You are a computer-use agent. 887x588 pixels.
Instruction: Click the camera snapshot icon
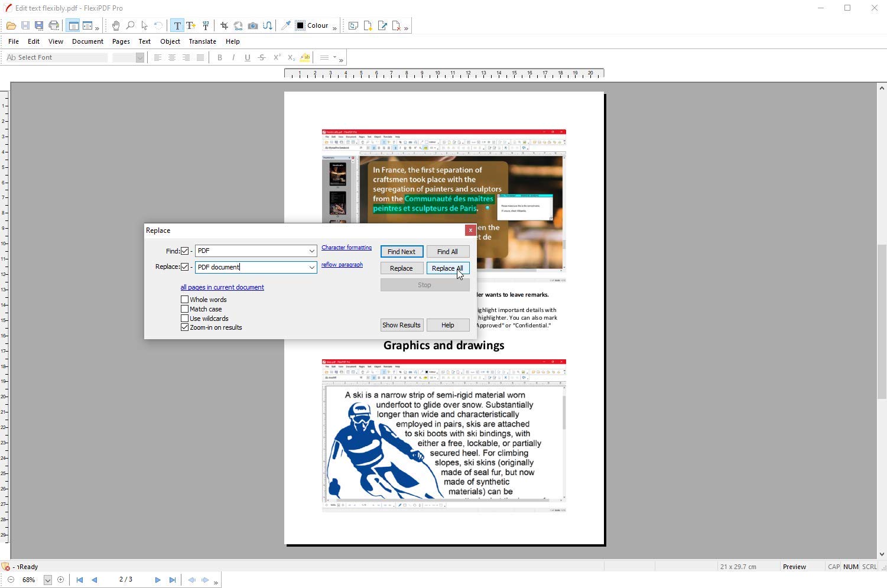(x=253, y=25)
